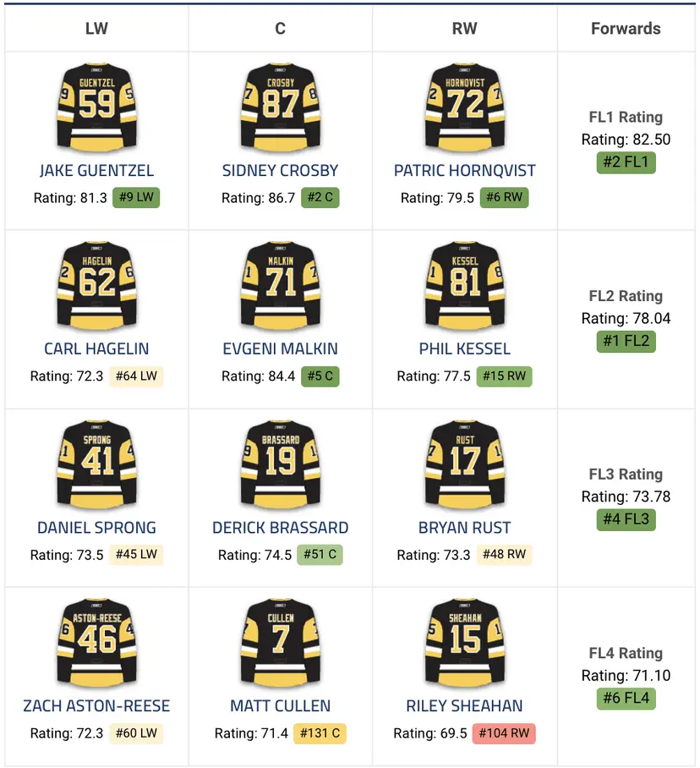The height and width of the screenshot is (768, 700).
Task: Click the orange #131 C rank badge
Action: pyautogui.click(x=320, y=733)
